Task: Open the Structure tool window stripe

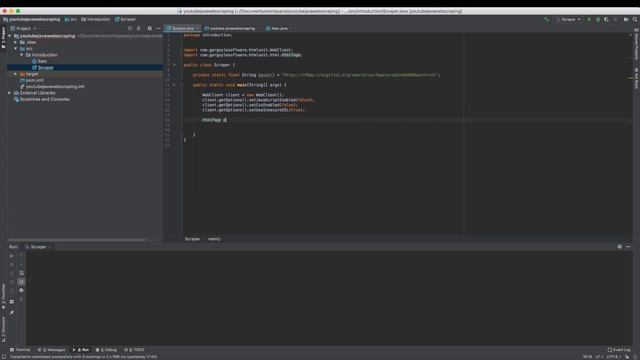Action: (3, 329)
